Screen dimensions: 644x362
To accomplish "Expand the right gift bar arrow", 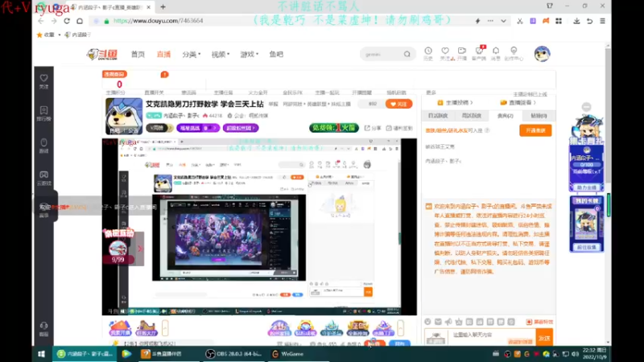I will pos(400,328).
